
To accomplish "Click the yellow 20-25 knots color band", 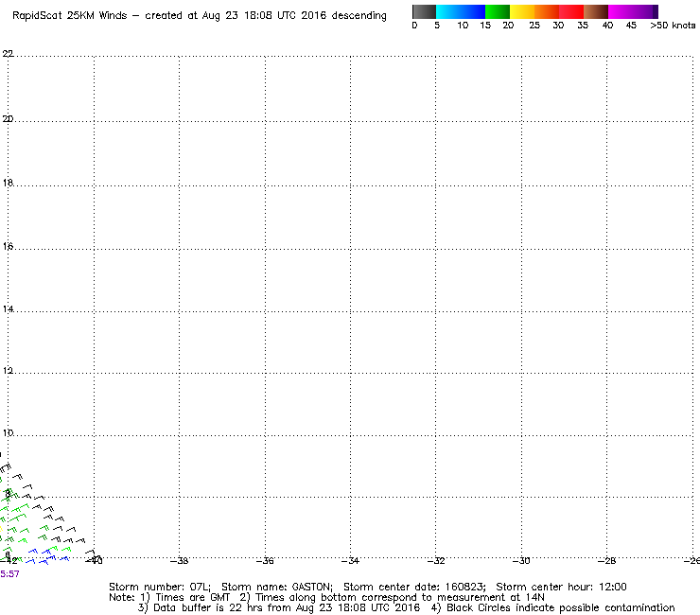I will (x=522, y=11).
